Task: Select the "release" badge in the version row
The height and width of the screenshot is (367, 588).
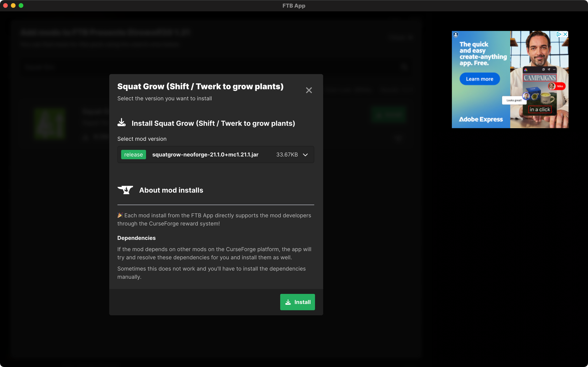Action: [x=133, y=155]
